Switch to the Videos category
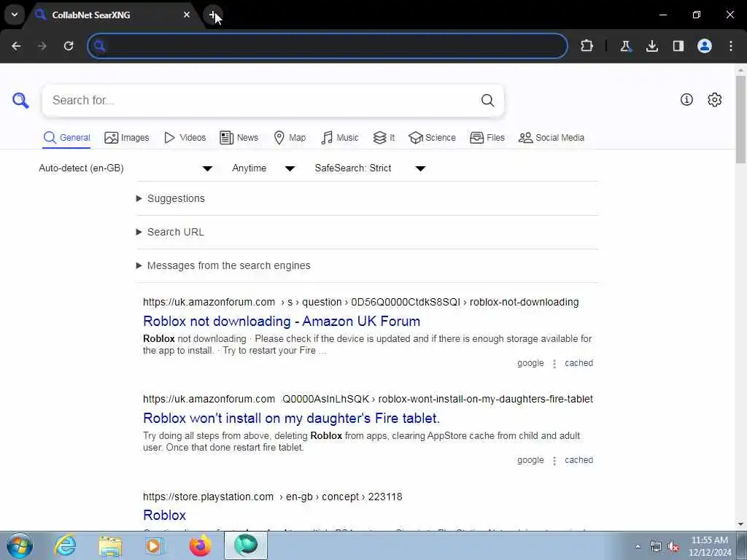This screenshot has width=747, height=560. tap(185, 138)
